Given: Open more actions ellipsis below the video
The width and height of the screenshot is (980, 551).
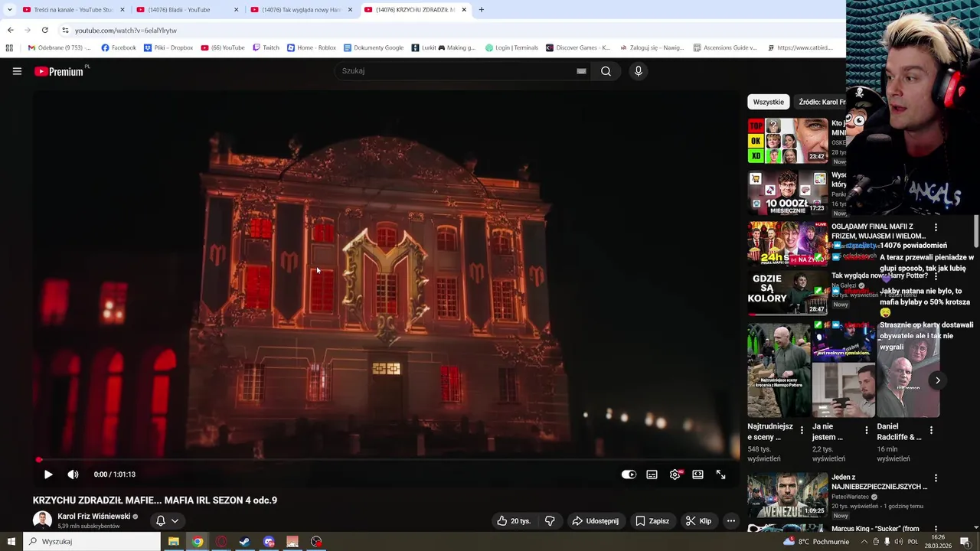Looking at the screenshot, I should pos(731,521).
